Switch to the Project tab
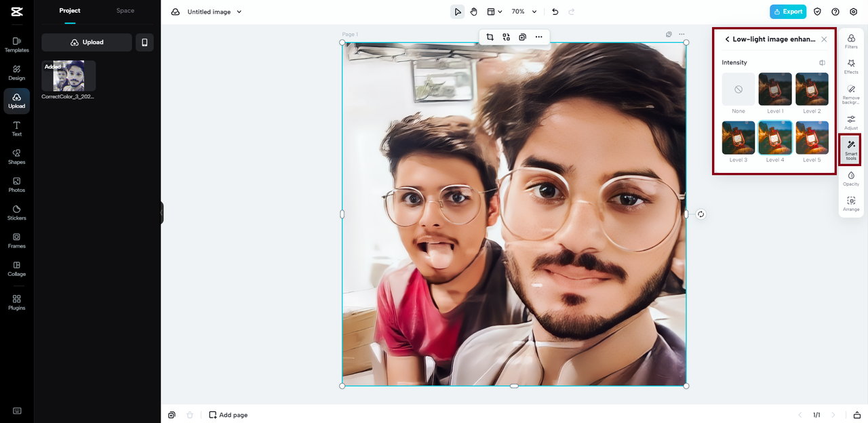The width and height of the screenshot is (868, 423). point(70,11)
